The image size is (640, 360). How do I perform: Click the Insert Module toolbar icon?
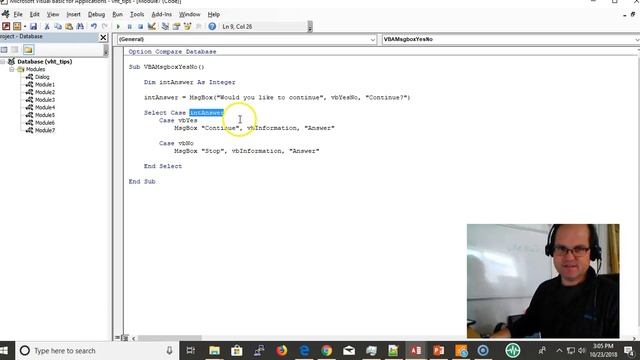point(17,27)
